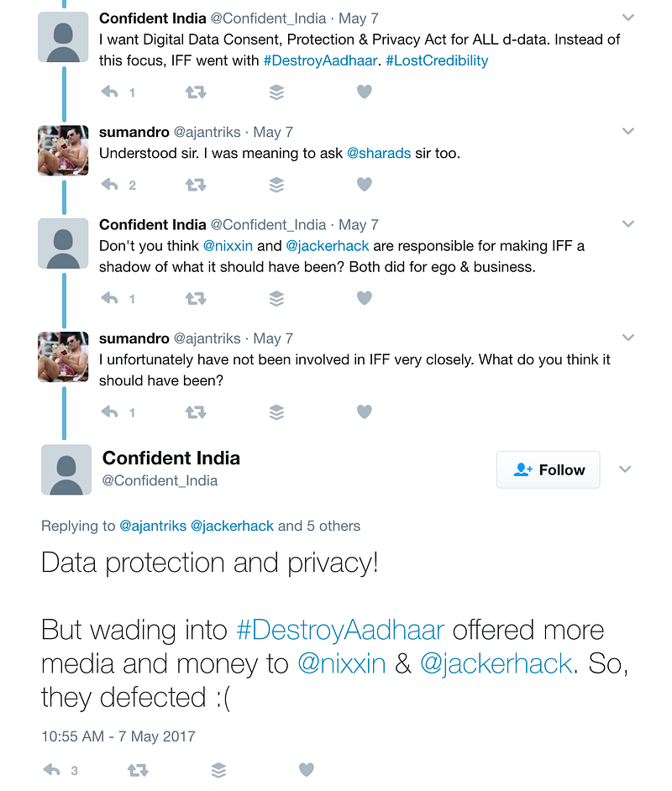672x791 pixels.
Task: Open options chevron on the top #LostCredibility tweet
Action: click(x=627, y=17)
